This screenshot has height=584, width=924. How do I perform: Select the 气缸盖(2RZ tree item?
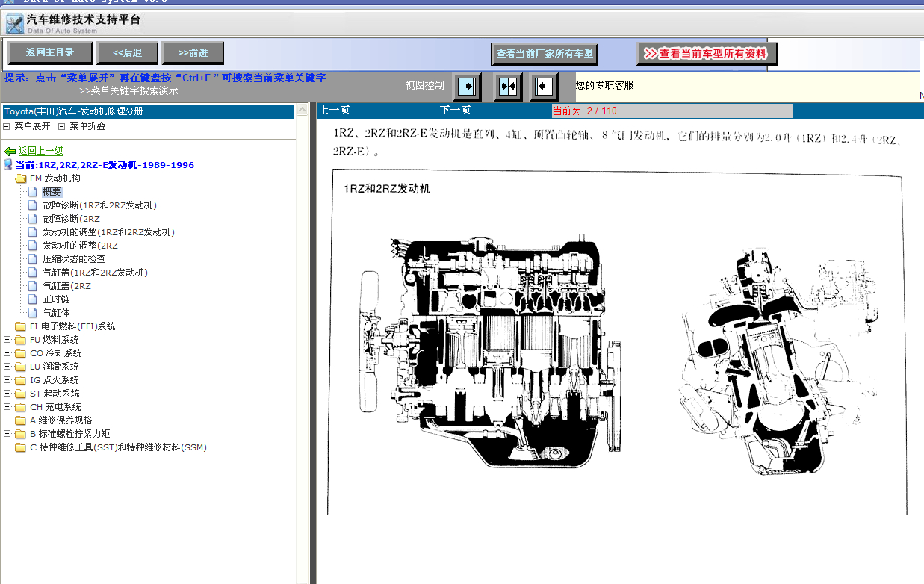pyautogui.click(x=66, y=286)
